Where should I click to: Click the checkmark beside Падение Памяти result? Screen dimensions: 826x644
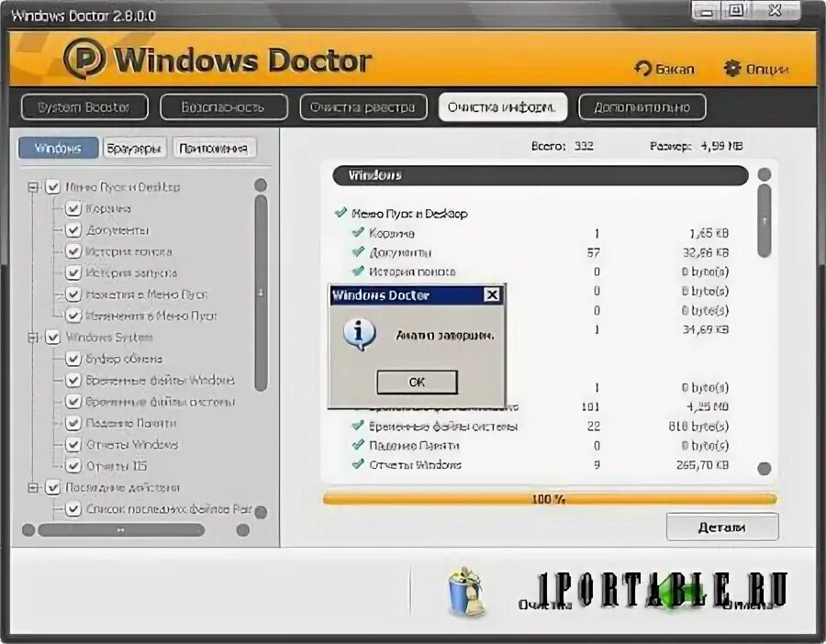(358, 445)
